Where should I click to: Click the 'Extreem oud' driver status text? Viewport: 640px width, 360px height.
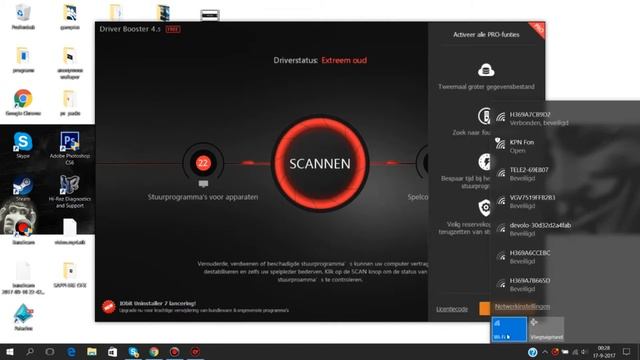click(x=344, y=60)
